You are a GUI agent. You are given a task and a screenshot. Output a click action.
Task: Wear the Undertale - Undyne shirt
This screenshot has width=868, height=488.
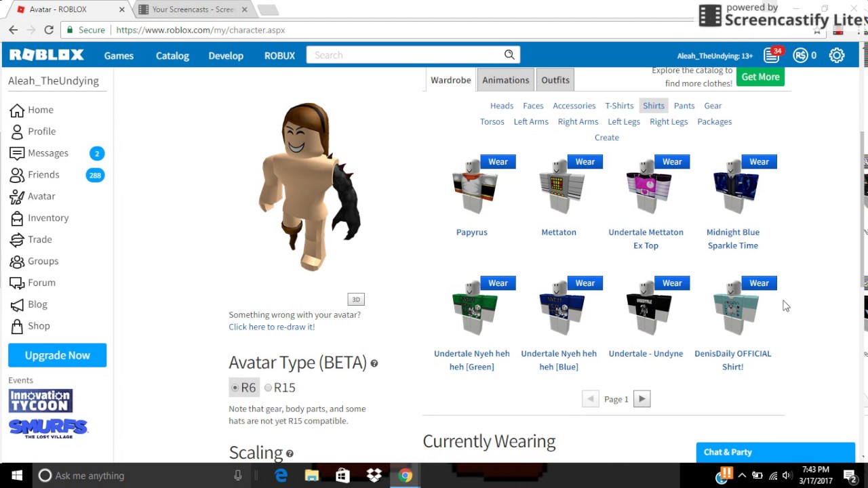(x=672, y=283)
